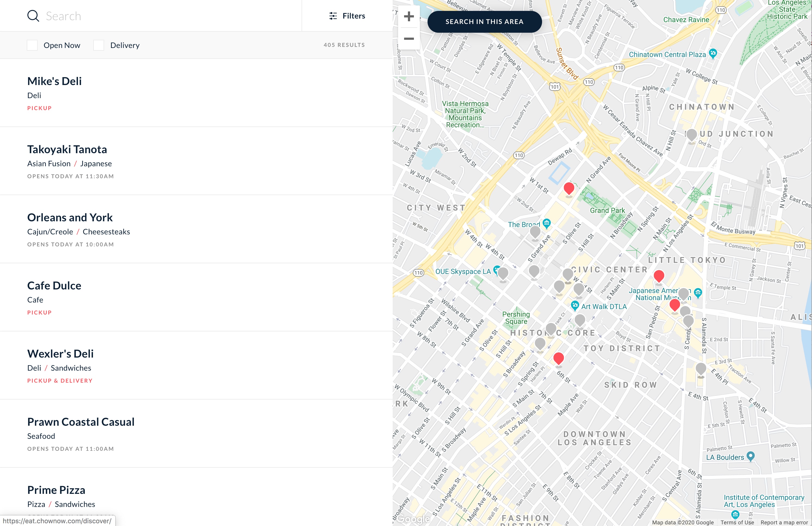
Task: Open Prawn Coastal Casual listing
Action: click(81, 422)
